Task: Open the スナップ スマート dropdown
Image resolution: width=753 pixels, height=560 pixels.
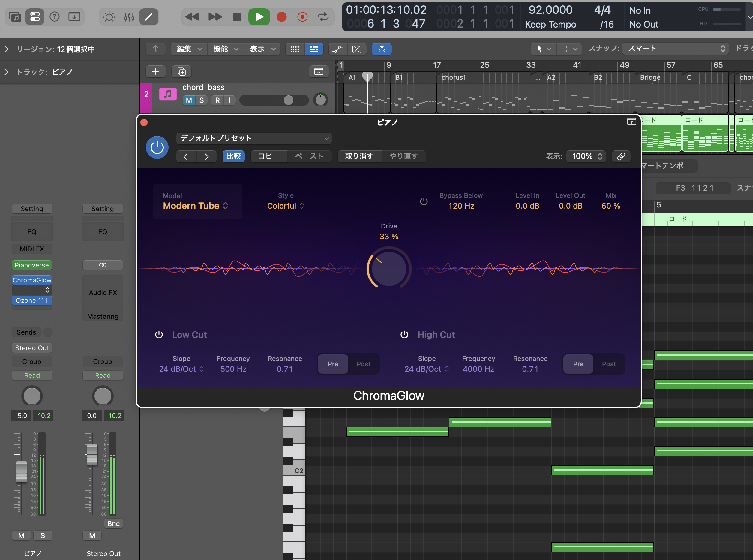Action: [676, 49]
